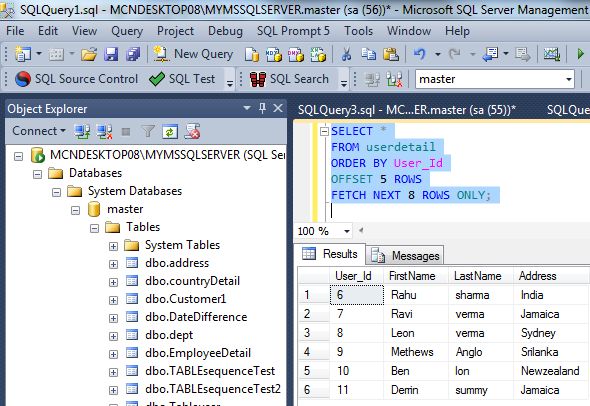Screen dimensions: 590x406
Task: Collapse the Databases folder
Action: click(37, 174)
